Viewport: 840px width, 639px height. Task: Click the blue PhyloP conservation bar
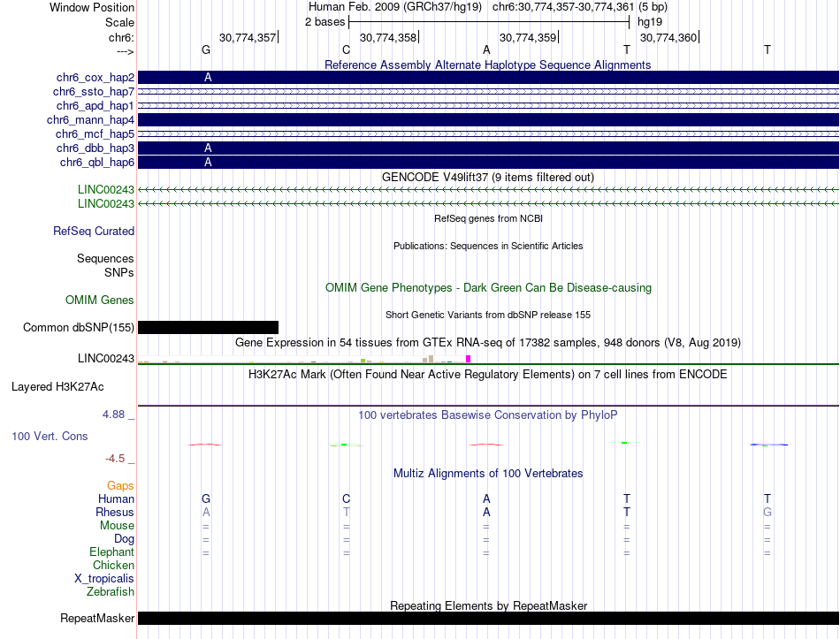click(768, 445)
